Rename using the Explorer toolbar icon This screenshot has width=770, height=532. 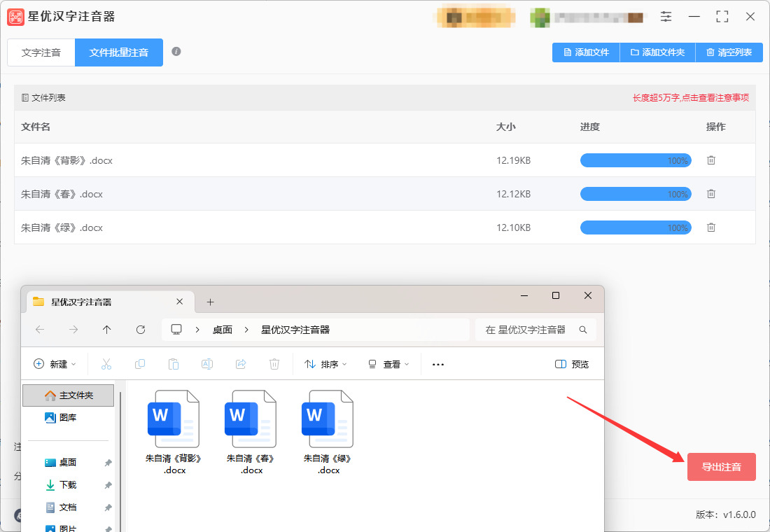point(207,364)
